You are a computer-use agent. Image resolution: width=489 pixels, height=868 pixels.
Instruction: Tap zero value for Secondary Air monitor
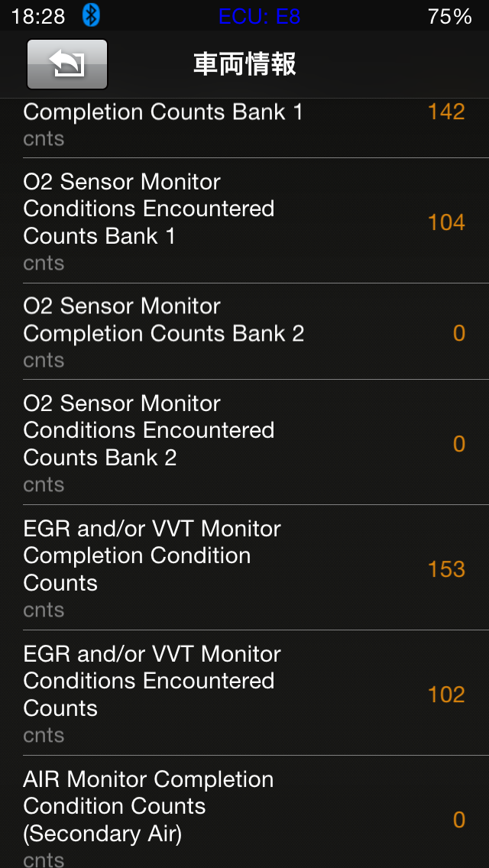click(458, 820)
